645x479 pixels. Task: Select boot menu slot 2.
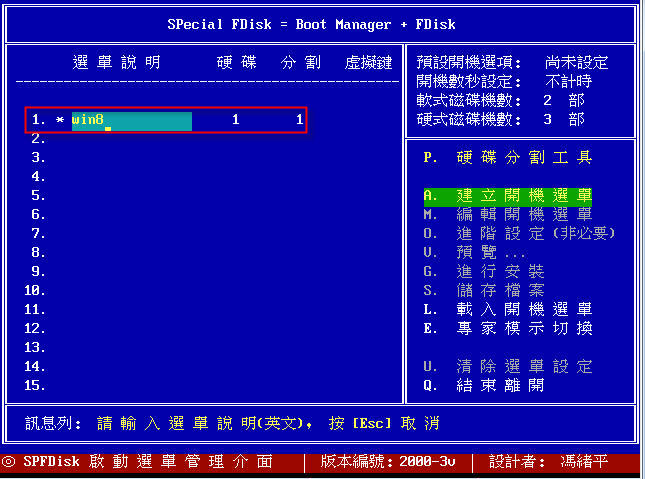tap(38, 139)
